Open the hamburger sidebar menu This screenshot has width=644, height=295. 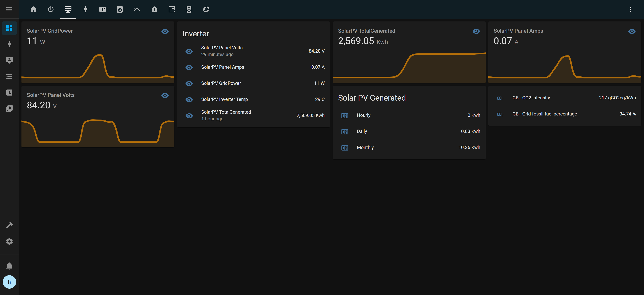(9, 9)
